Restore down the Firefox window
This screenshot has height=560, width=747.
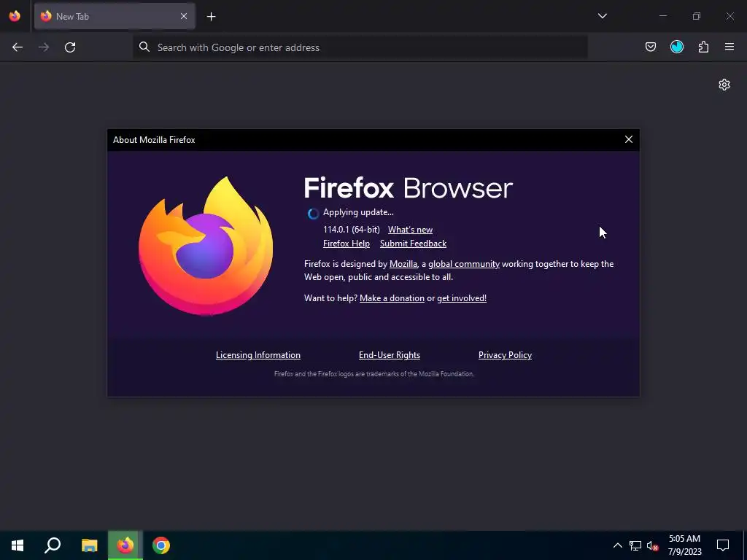tap(697, 16)
